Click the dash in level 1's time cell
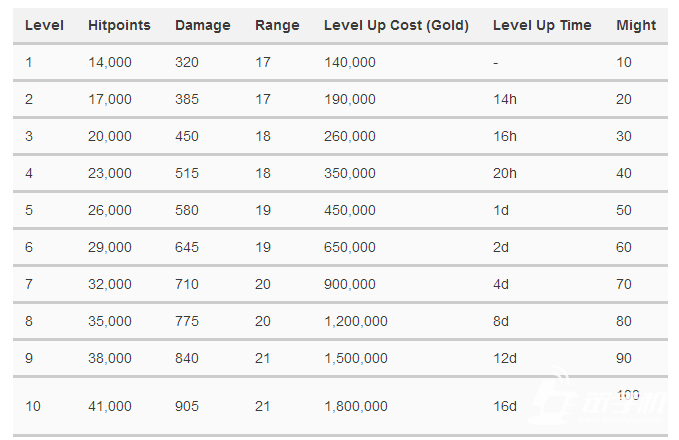 [x=496, y=62]
